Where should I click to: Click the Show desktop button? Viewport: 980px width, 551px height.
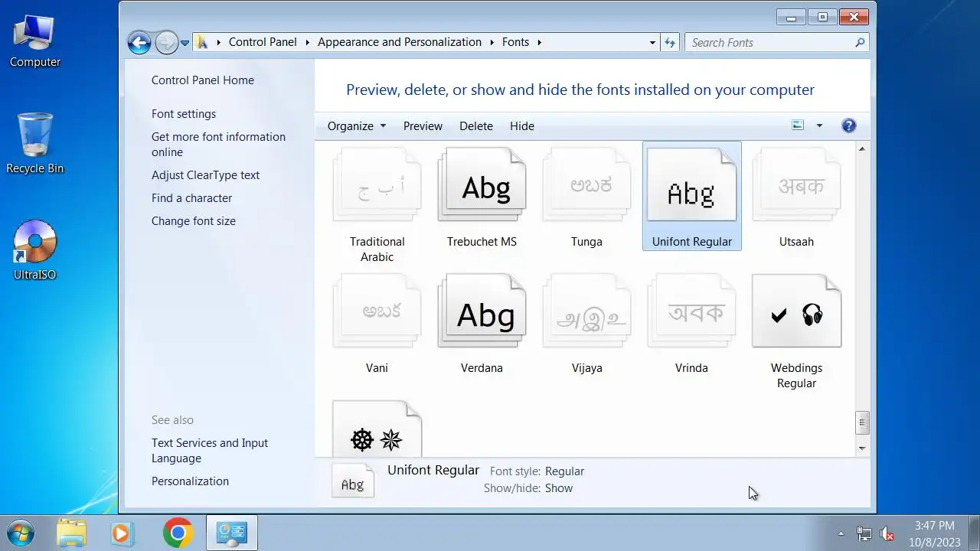[974, 533]
